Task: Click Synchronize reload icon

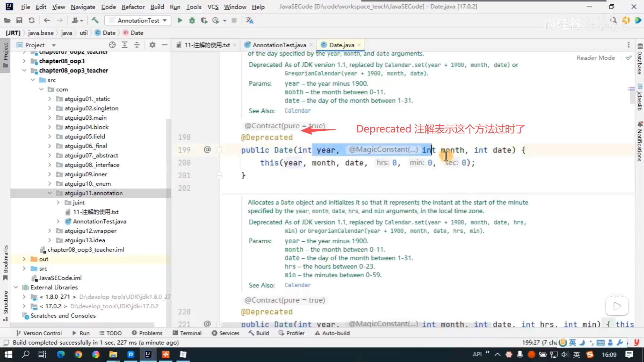Action: click(32, 20)
